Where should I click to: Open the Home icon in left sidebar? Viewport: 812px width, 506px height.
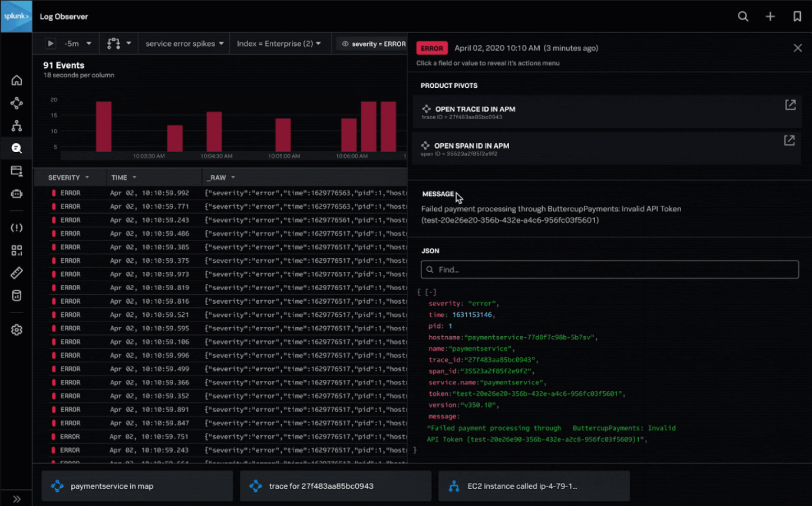16,80
